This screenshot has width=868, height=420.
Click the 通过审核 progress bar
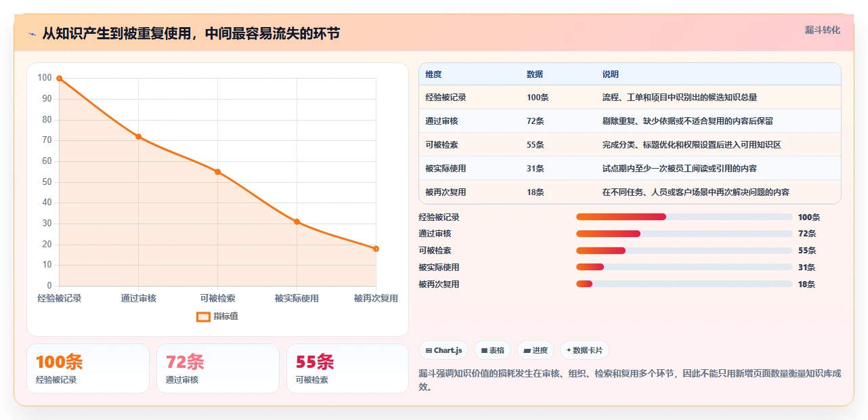click(685, 234)
